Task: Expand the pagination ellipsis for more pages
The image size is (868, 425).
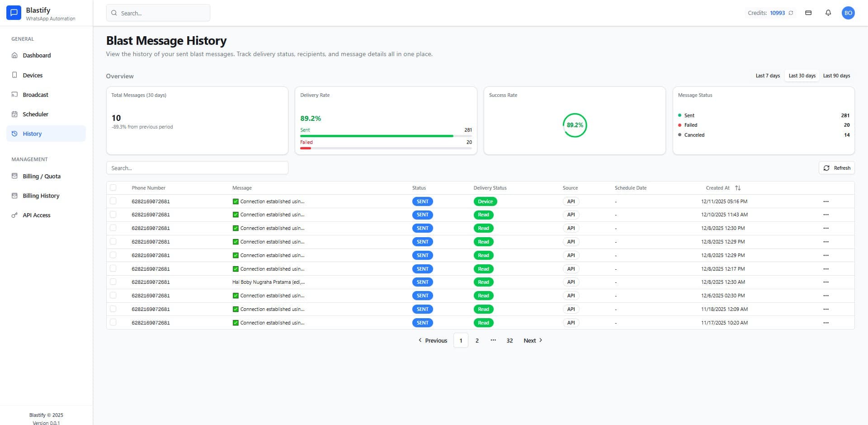Action: click(x=493, y=340)
